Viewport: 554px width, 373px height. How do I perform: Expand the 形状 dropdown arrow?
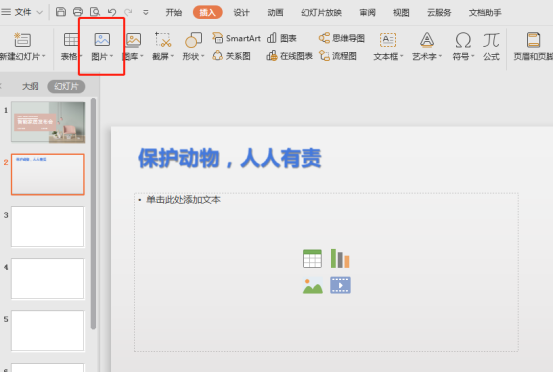click(203, 57)
